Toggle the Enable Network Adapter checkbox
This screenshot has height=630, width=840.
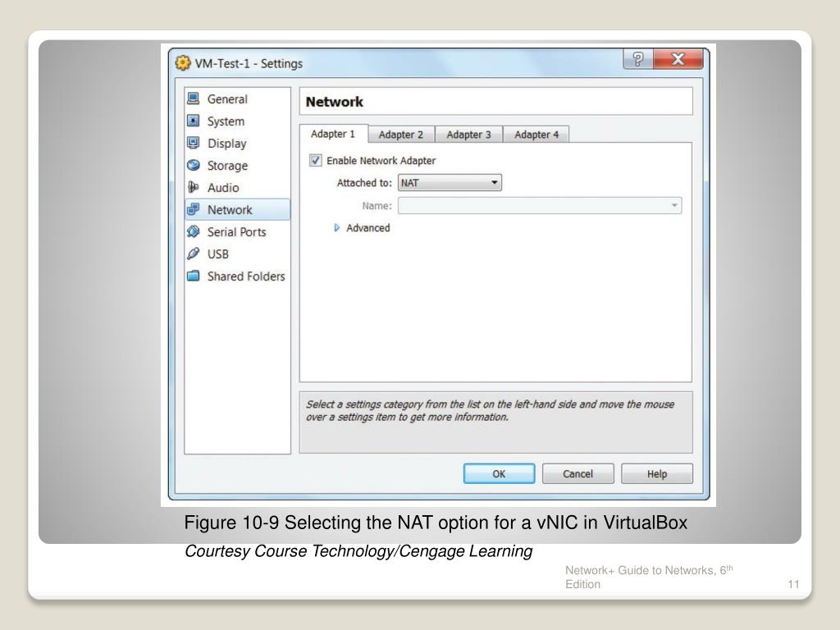tap(316, 160)
